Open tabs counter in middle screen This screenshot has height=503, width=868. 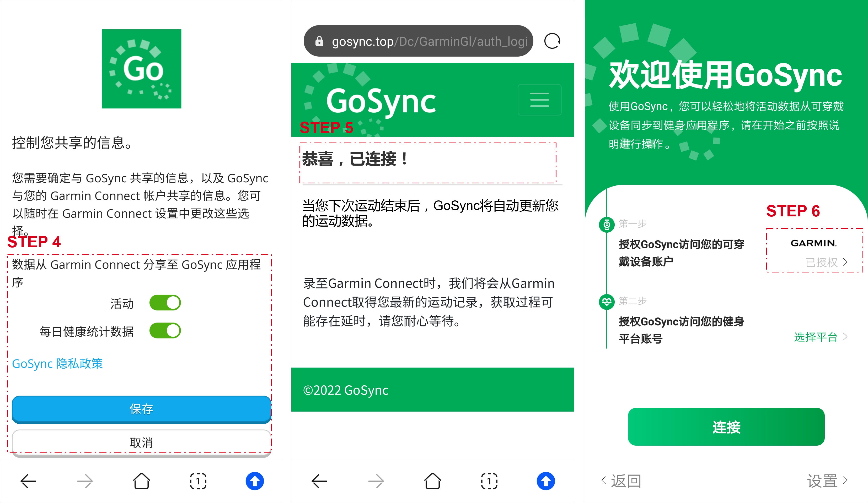(x=489, y=481)
